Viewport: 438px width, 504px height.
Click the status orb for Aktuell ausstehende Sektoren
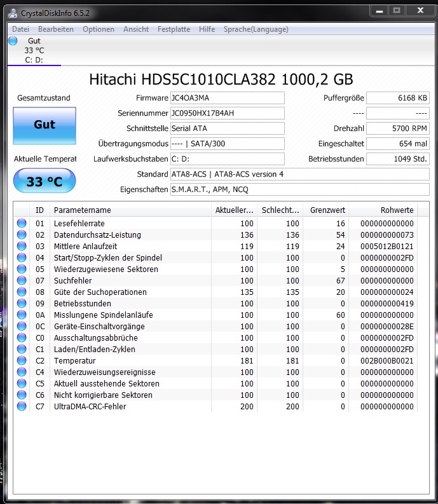pyautogui.click(x=22, y=383)
